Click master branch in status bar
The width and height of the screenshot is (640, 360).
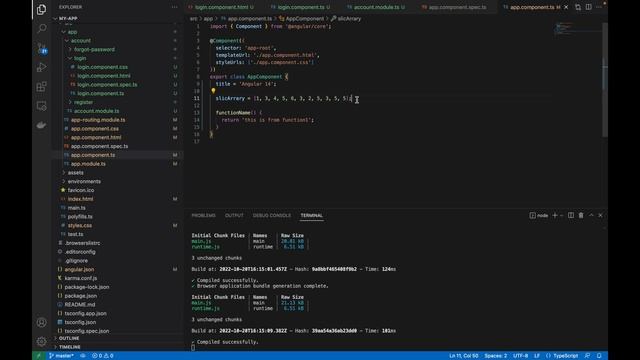coord(61,356)
